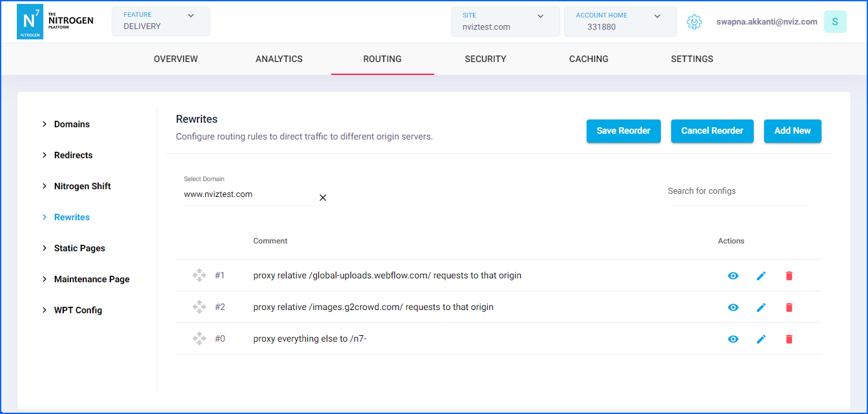Open the Feature Delivery dropdown
Image resolution: width=868 pixels, height=414 pixels.
coord(161,21)
